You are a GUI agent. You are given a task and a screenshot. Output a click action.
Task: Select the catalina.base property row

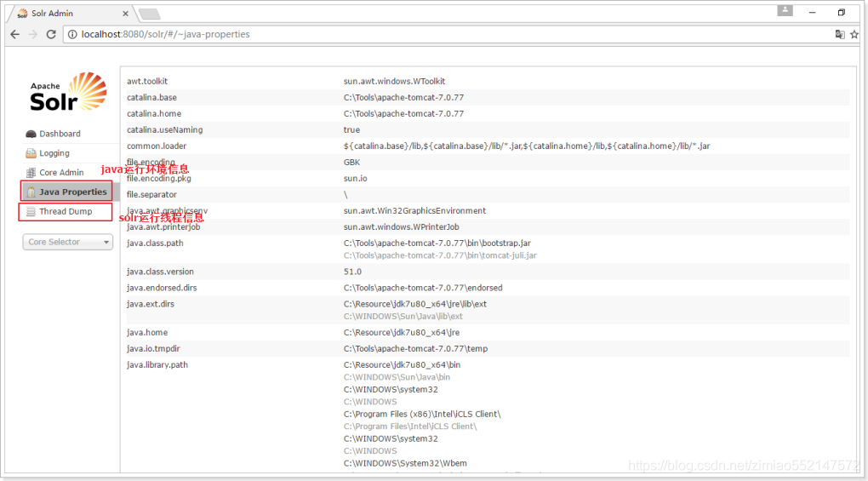pos(488,97)
